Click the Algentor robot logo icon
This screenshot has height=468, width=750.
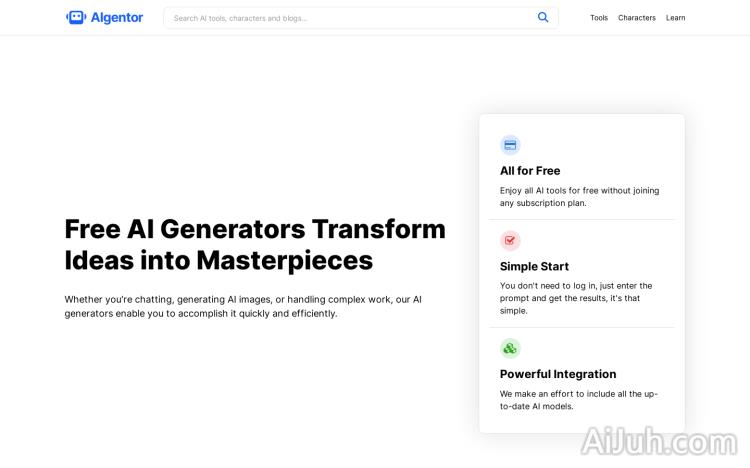point(76,17)
